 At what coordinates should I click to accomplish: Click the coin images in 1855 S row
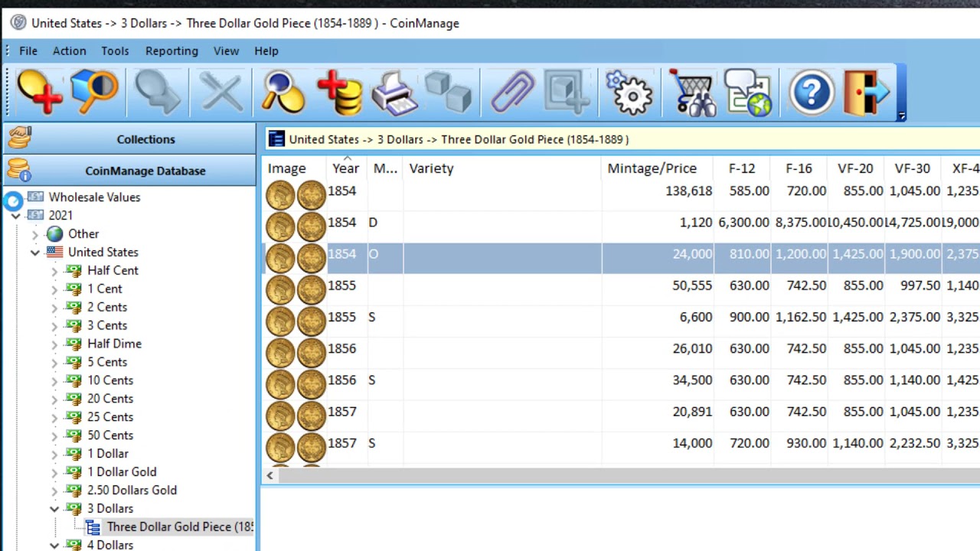point(296,321)
